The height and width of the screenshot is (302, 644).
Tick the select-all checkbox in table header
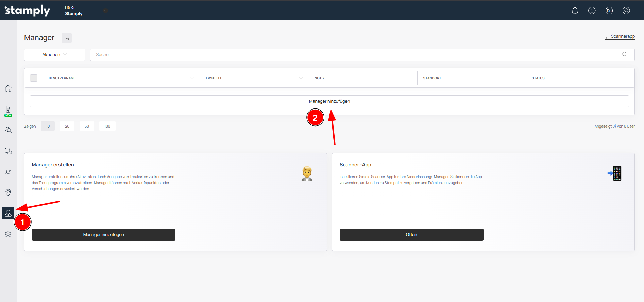pyautogui.click(x=34, y=78)
